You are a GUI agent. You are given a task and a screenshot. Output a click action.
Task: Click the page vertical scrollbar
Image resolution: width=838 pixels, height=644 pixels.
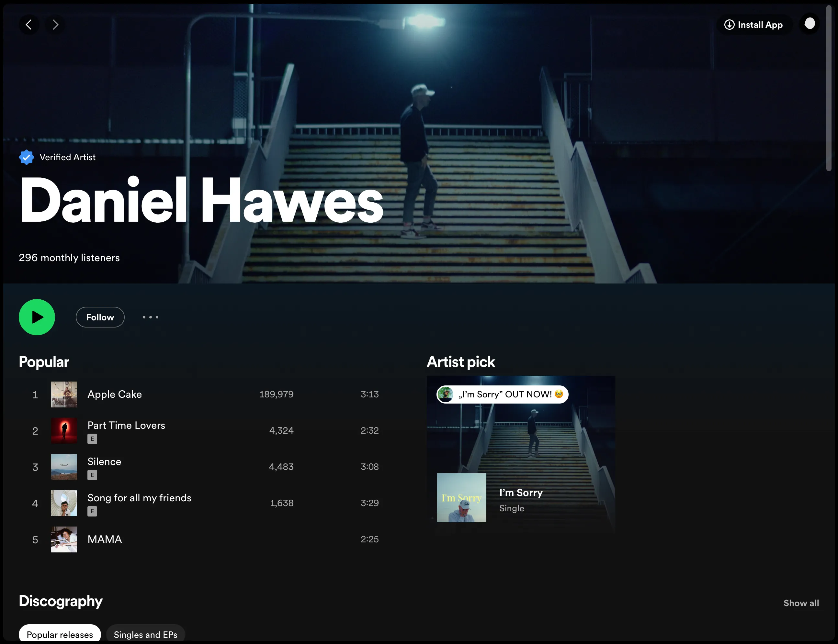tap(829, 88)
